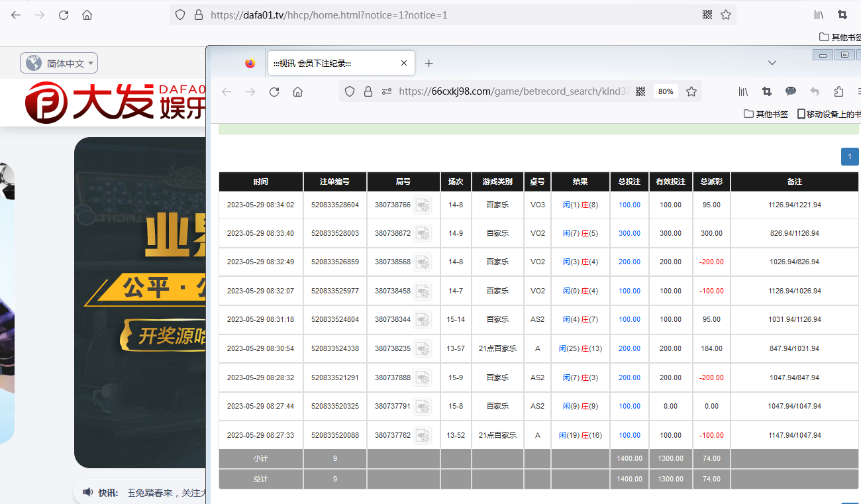This screenshot has width=861, height=504.
Task: Open game result icon for round 380738344
Action: pyautogui.click(x=423, y=320)
